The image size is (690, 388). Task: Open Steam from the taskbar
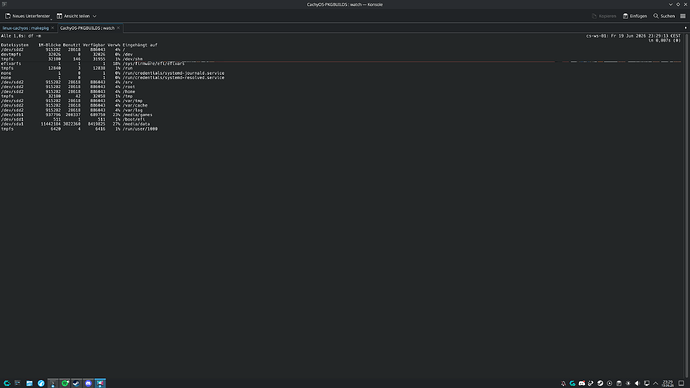pyautogui.click(x=76, y=383)
